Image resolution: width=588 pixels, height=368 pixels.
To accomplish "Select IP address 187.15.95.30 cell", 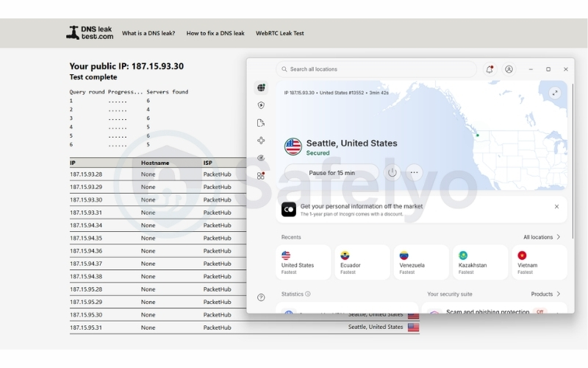I will coord(86,315).
